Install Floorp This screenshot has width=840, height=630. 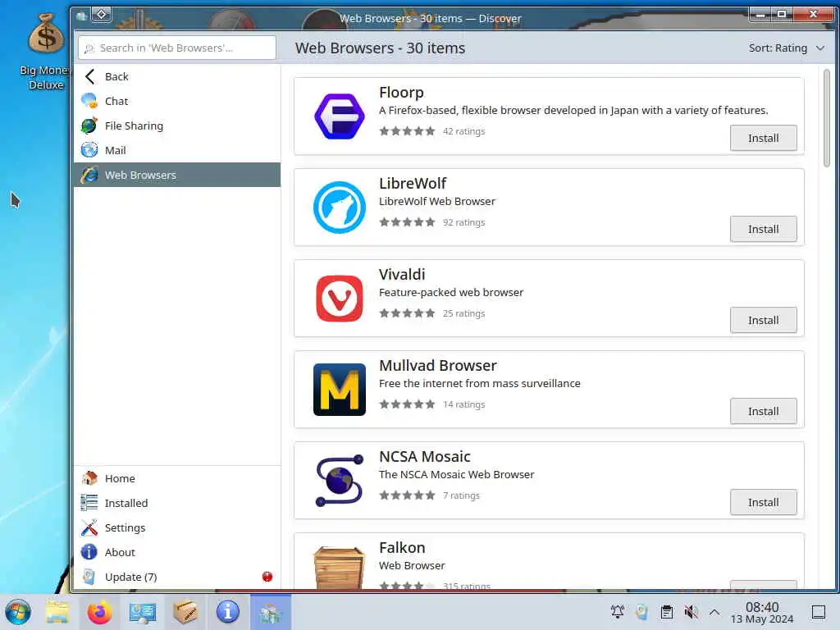763,138
